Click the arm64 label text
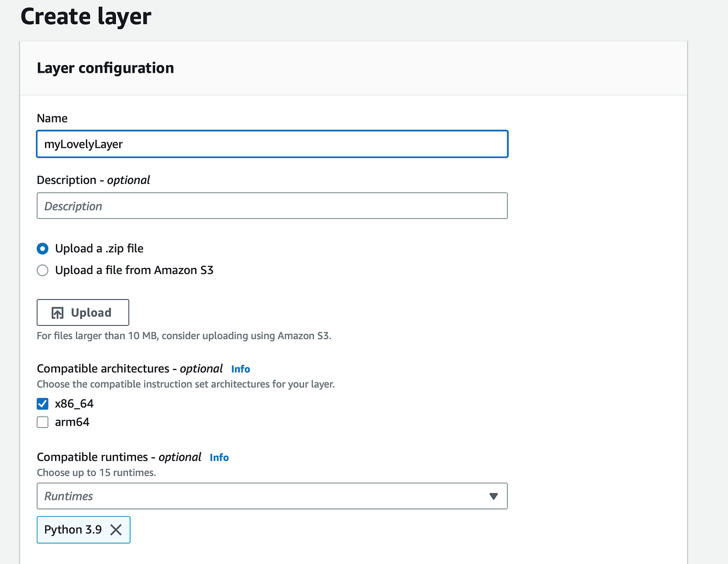 [72, 422]
